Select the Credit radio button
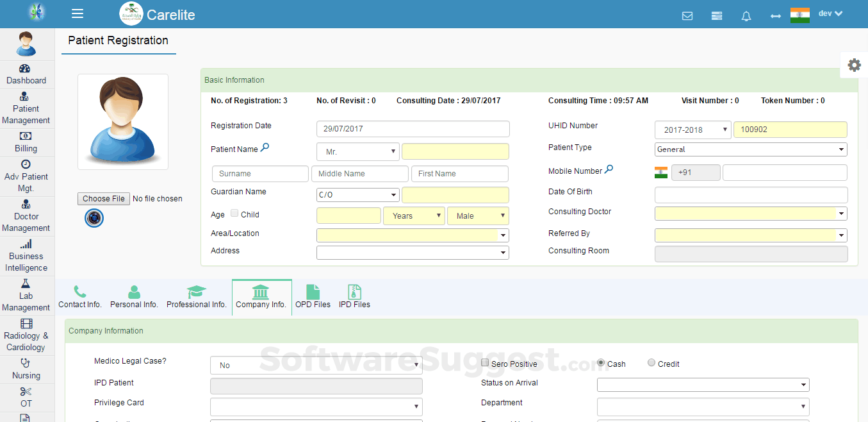This screenshot has height=422, width=868. (651, 363)
